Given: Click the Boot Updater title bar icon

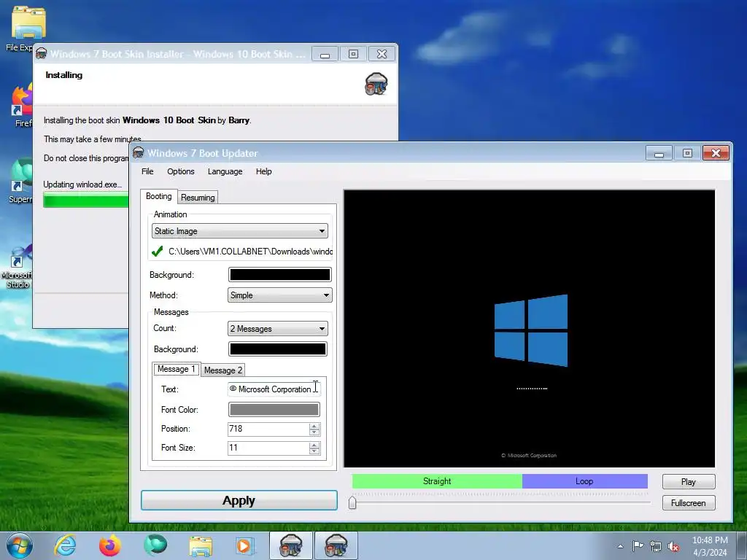Looking at the screenshot, I should tap(138, 152).
